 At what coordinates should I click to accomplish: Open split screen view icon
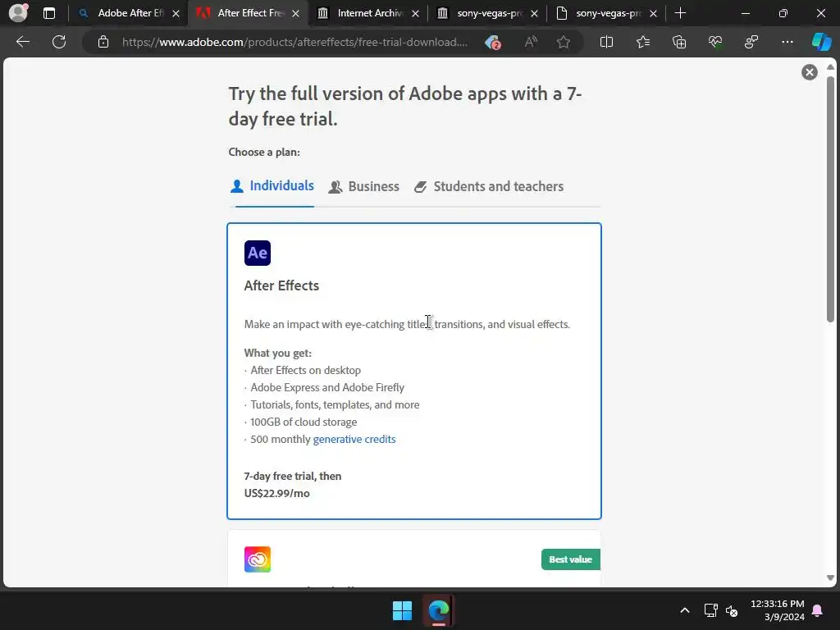[606, 42]
